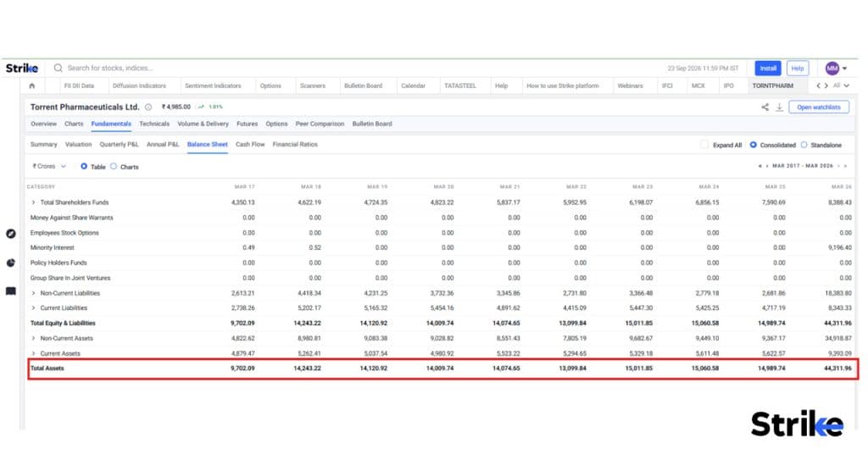Open the chat message icon in left sidebar
This screenshot has width=868, height=459.
pyautogui.click(x=10, y=290)
